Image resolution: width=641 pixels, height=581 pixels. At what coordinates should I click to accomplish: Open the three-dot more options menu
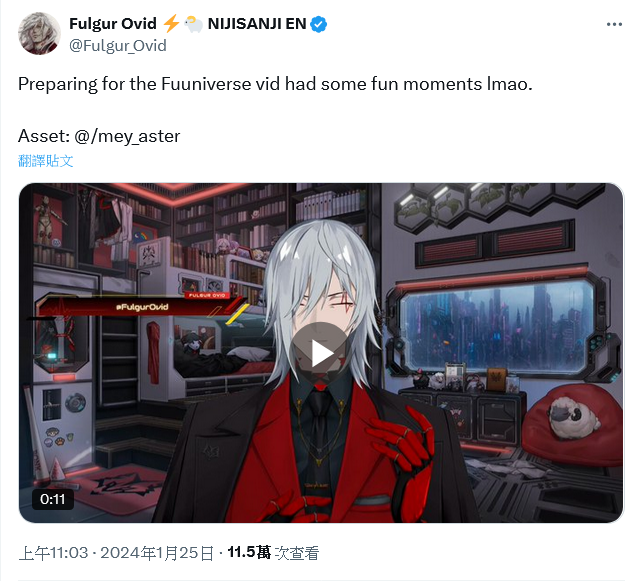[x=614, y=25]
